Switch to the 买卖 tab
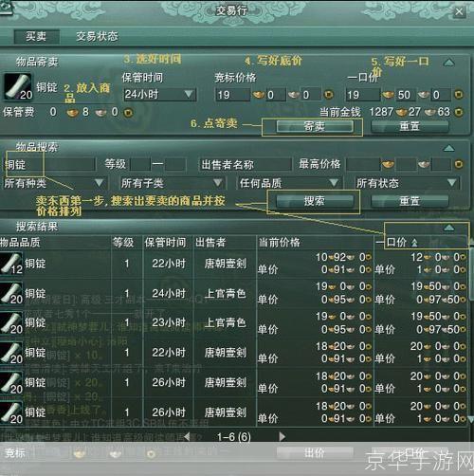Screen dimensions: 474x476 click(x=37, y=36)
